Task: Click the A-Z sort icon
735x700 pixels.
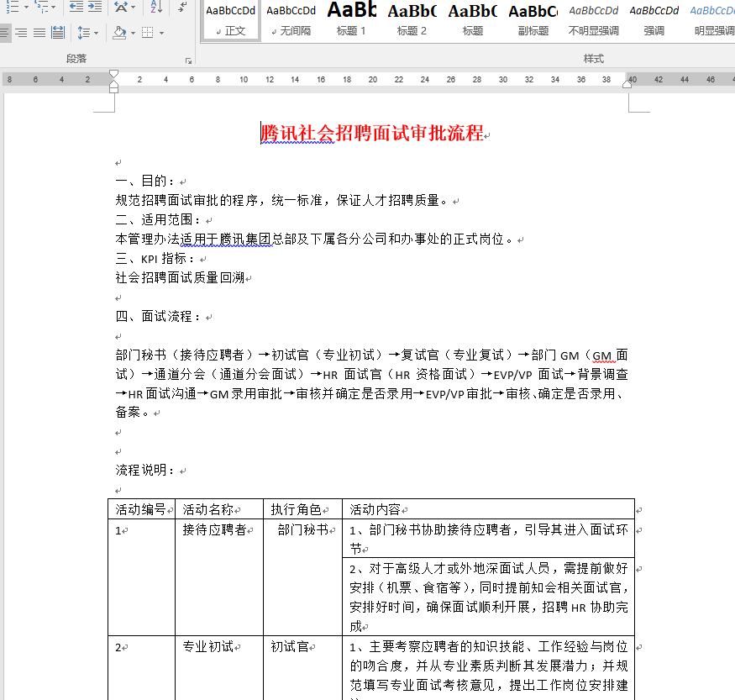Action: (x=155, y=8)
